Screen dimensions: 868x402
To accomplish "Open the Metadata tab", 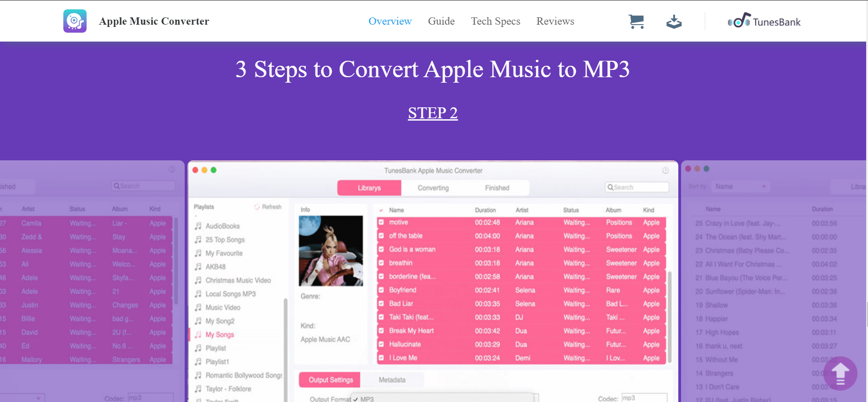I will (392, 380).
